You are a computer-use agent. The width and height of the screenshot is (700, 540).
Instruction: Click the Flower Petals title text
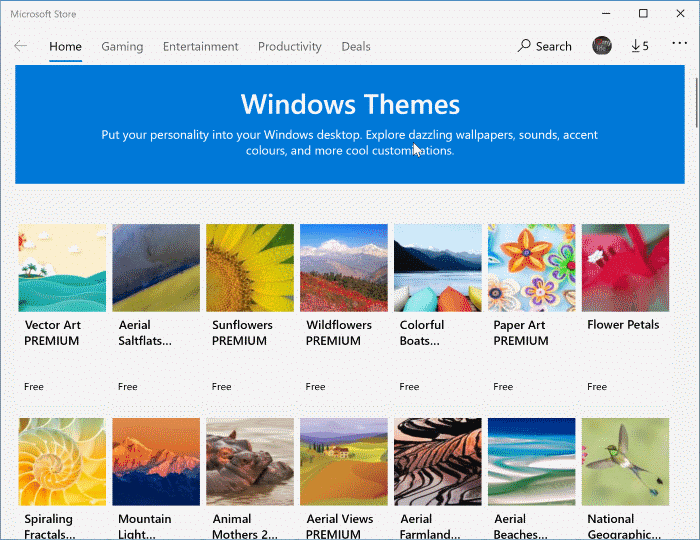[x=623, y=325]
